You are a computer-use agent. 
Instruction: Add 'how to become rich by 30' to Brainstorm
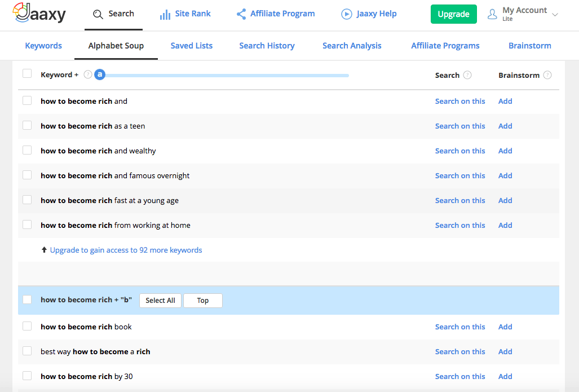(x=505, y=376)
